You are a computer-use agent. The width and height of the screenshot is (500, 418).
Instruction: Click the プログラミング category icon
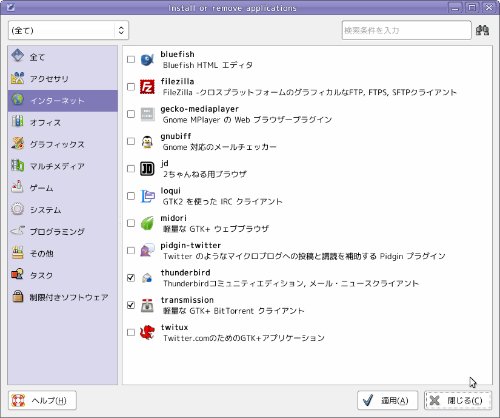click(18, 231)
